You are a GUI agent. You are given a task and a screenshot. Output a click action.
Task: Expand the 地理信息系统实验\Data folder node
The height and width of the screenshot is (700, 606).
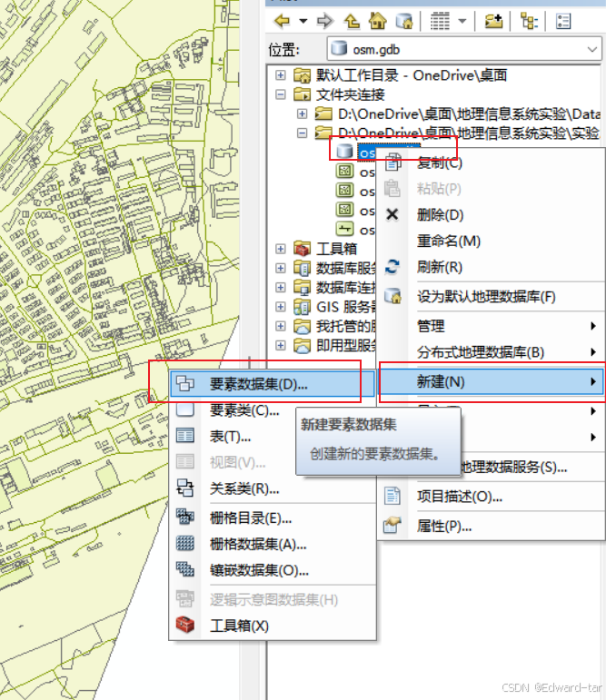click(302, 113)
